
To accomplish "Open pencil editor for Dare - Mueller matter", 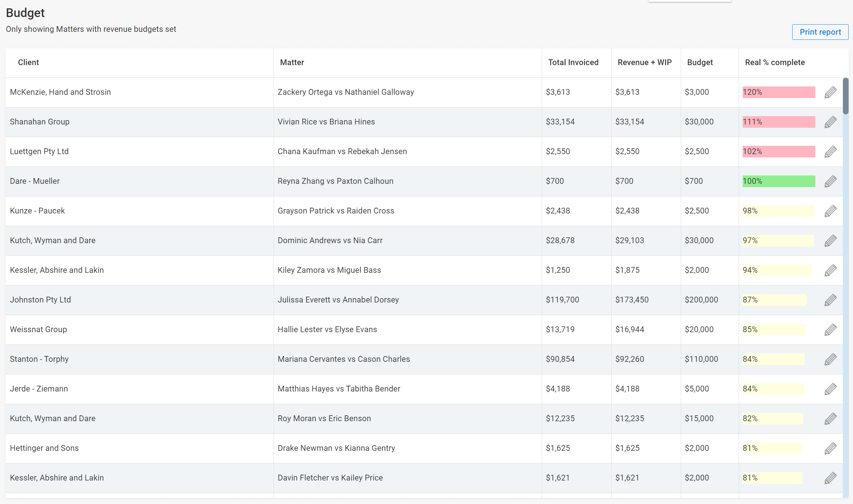I will pyautogui.click(x=830, y=181).
